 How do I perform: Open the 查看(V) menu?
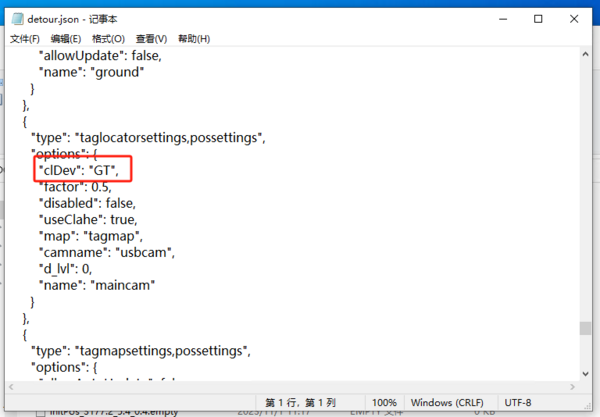[x=151, y=39]
